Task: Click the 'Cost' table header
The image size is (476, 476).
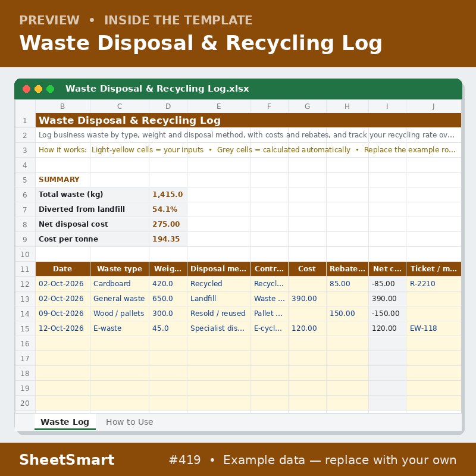Action: (307, 269)
